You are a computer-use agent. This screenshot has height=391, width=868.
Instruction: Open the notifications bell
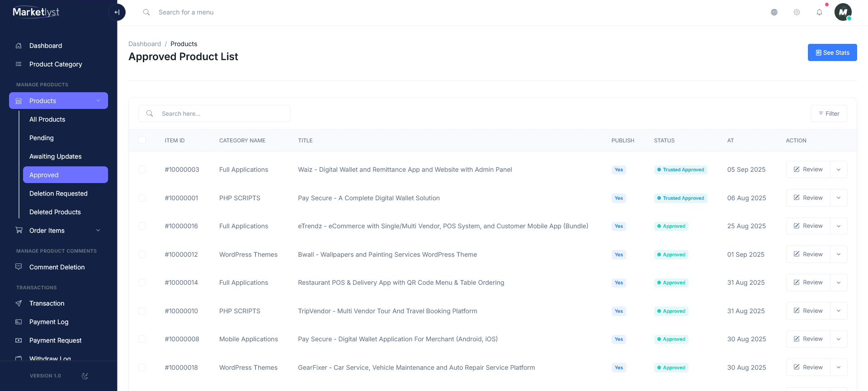[819, 12]
